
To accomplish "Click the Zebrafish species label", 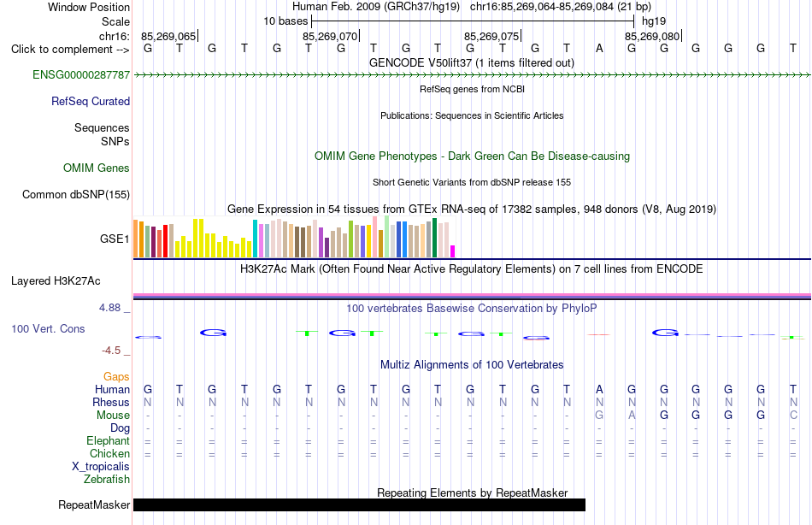I will click(x=107, y=480).
